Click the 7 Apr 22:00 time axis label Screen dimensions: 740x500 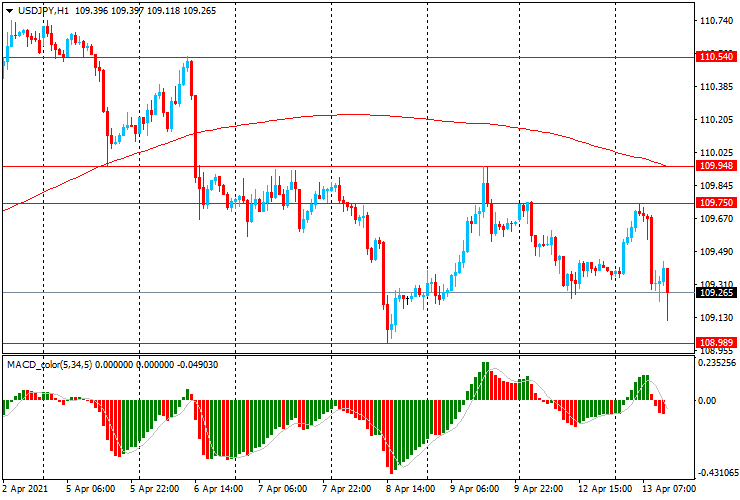(x=347, y=488)
